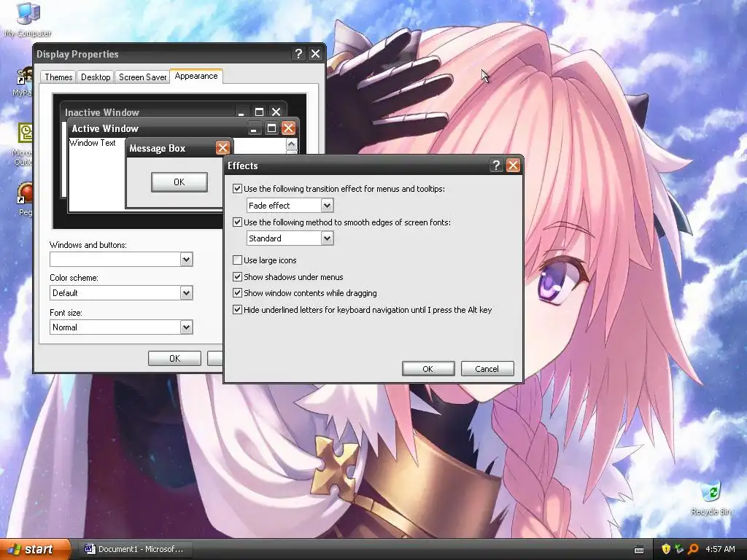This screenshot has height=560, width=747.
Task: Click OK in Display Properties window
Action: [x=174, y=358]
